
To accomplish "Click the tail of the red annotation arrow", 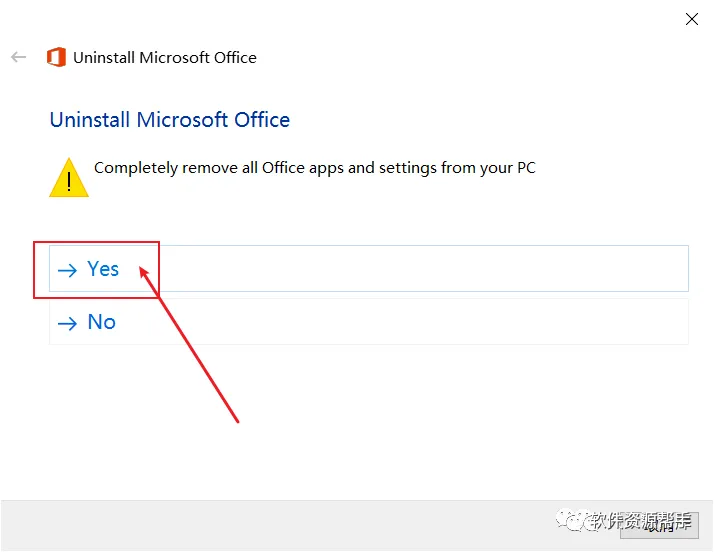I will coord(237,420).
